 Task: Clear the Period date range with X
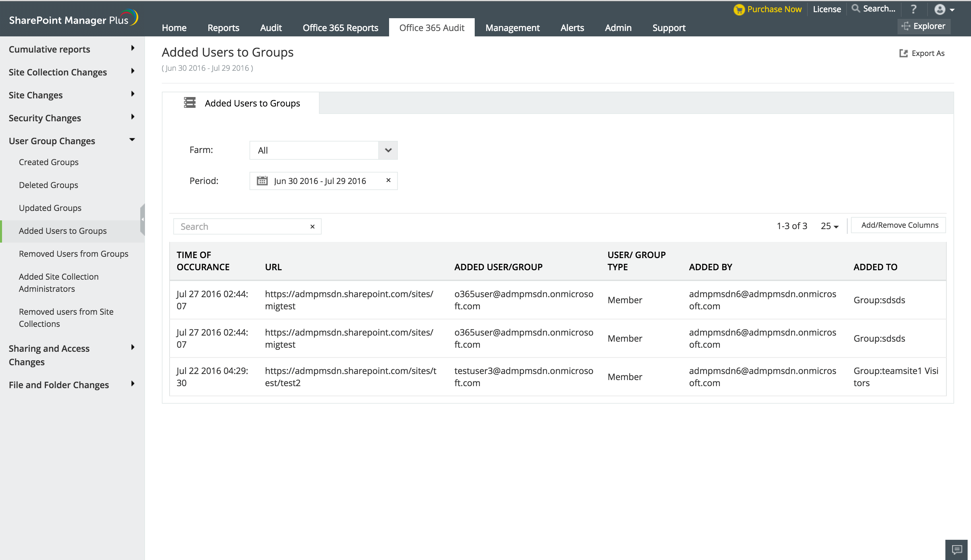click(388, 180)
